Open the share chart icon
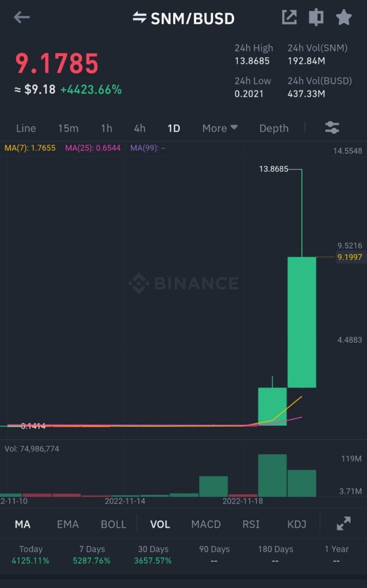Image resolution: width=367 pixels, height=588 pixels. click(x=289, y=17)
